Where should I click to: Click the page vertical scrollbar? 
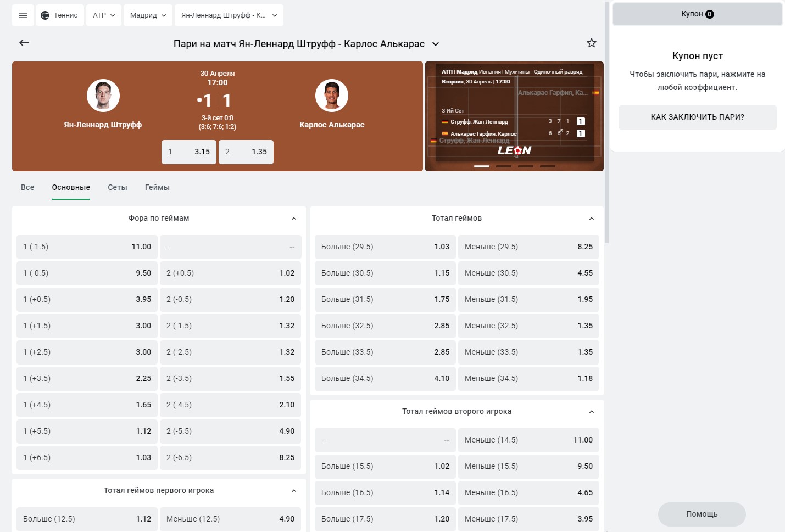[606, 122]
